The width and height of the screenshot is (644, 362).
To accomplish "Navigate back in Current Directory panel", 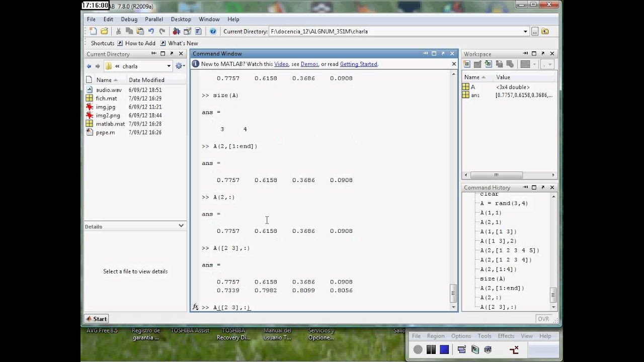I will 89,66.
